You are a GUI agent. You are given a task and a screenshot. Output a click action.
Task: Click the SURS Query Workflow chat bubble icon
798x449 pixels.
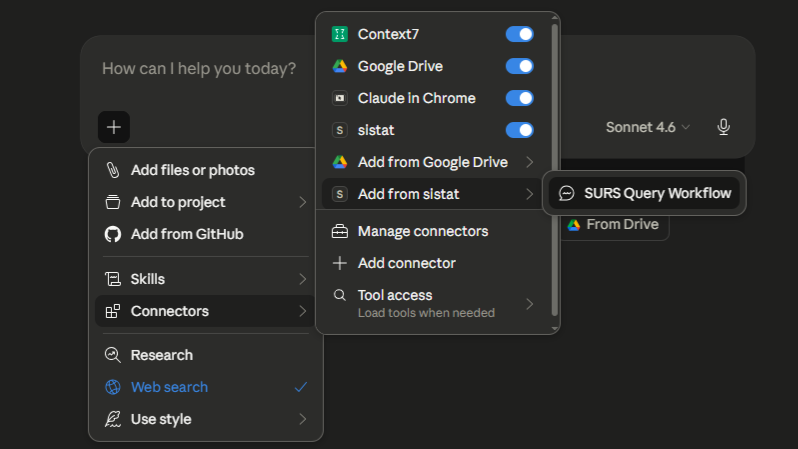566,193
